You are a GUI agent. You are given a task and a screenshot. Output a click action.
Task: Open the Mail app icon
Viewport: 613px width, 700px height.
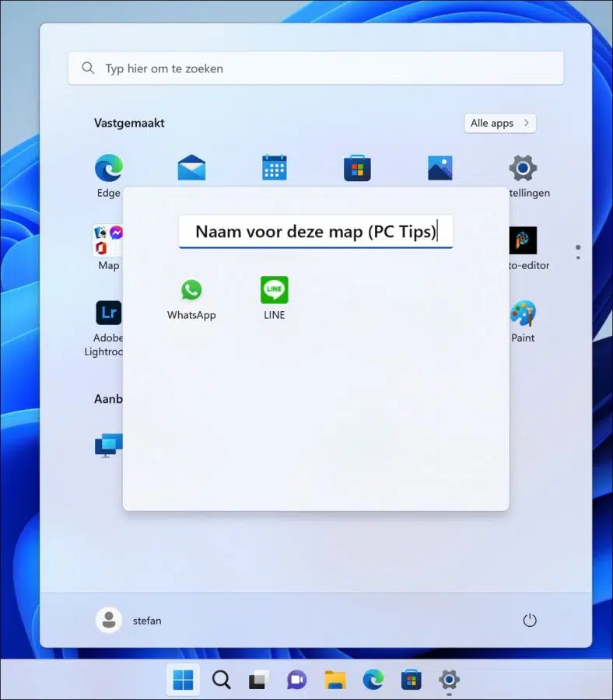click(x=191, y=168)
